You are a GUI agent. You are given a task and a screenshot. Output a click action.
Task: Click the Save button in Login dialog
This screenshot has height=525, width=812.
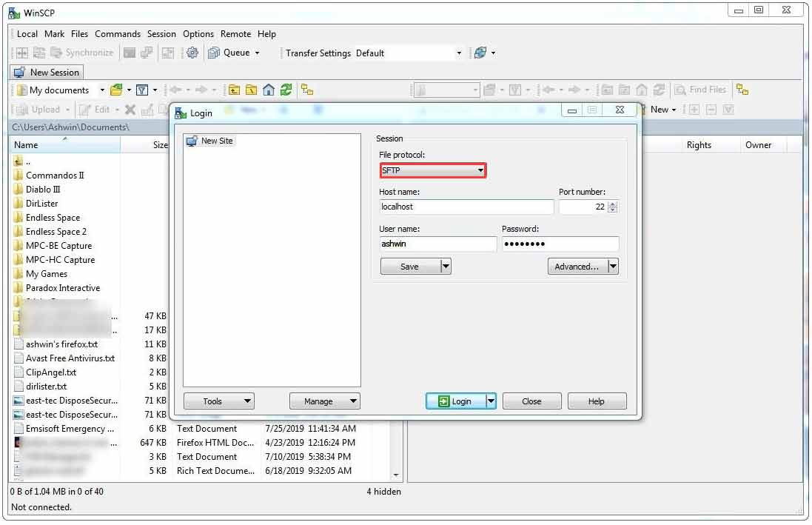(x=409, y=267)
